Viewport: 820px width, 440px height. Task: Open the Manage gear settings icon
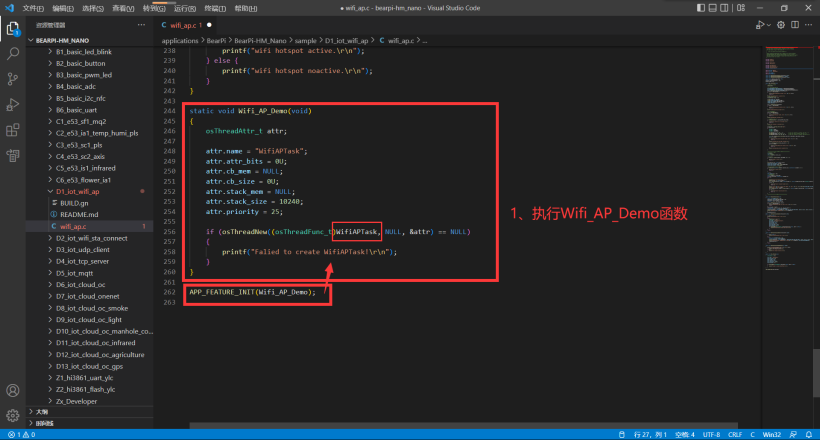[13, 415]
